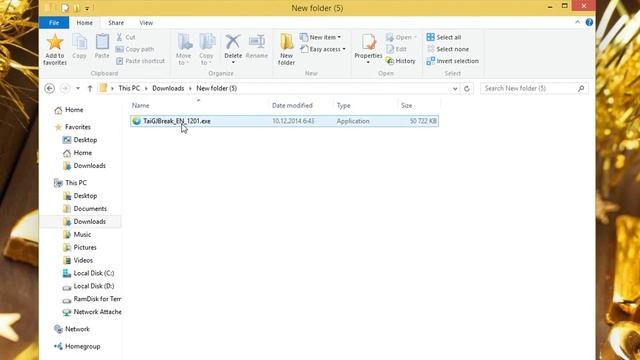
Task: Switch to the View ribbon tab
Action: pyautogui.click(x=146, y=23)
